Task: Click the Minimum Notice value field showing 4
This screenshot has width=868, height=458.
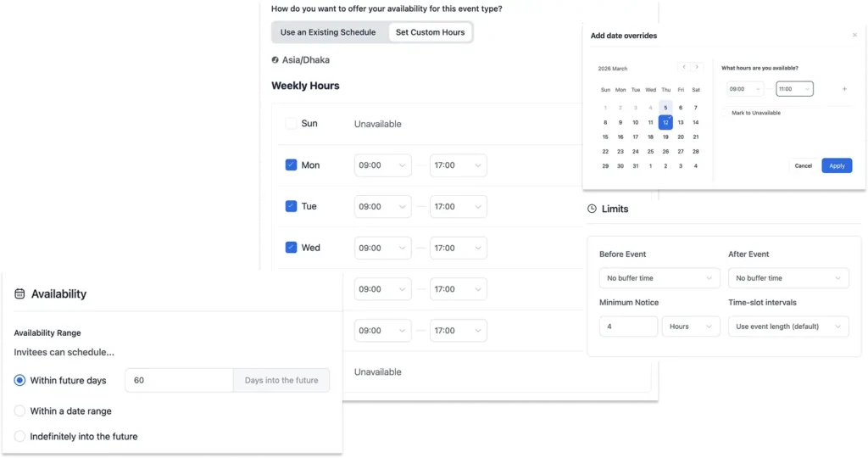Action: 628,327
